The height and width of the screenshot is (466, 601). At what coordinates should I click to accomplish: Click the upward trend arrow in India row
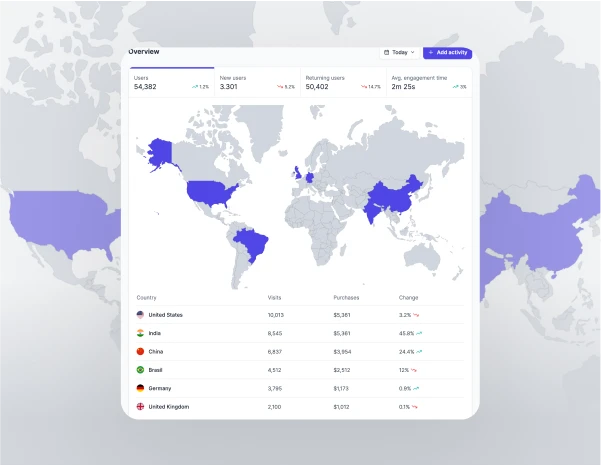click(419, 333)
